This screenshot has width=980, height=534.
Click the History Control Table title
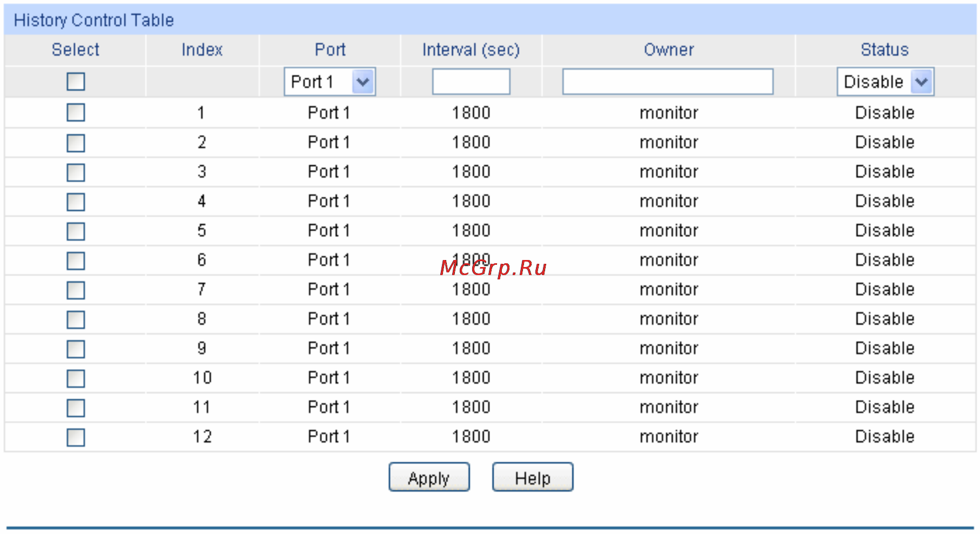pyautogui.click(x=94, y=20)
